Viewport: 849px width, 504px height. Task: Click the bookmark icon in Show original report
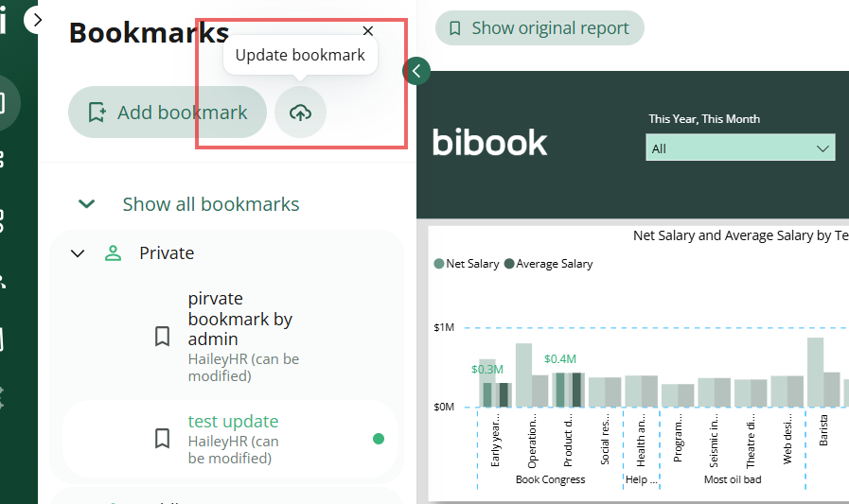click(x=455, y=28)
